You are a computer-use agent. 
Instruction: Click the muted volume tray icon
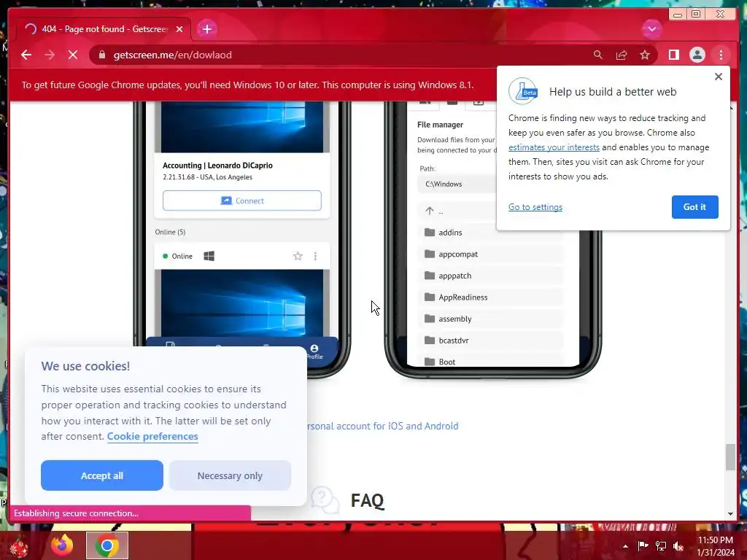[678, 546]
